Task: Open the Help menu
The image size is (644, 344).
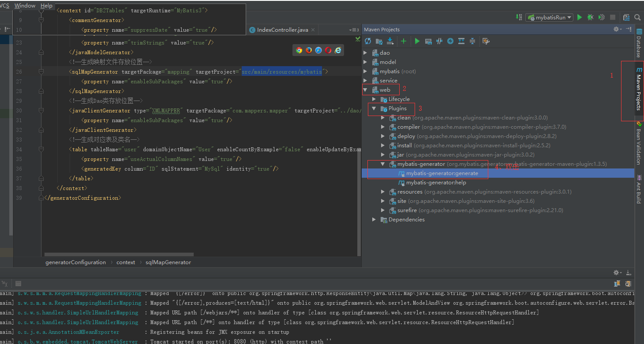Action: [x=46, y=5]
